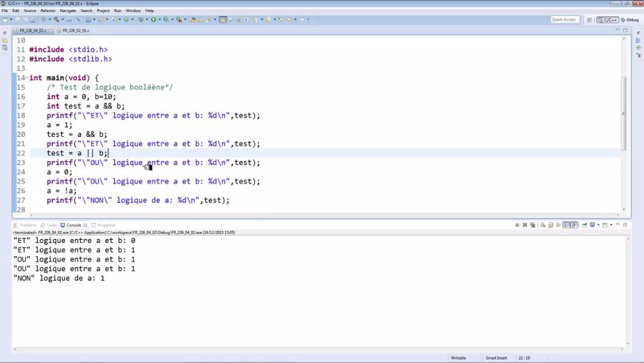Click the Save icon in the toolbar
644x363 pixels.
tap(18, 20)
